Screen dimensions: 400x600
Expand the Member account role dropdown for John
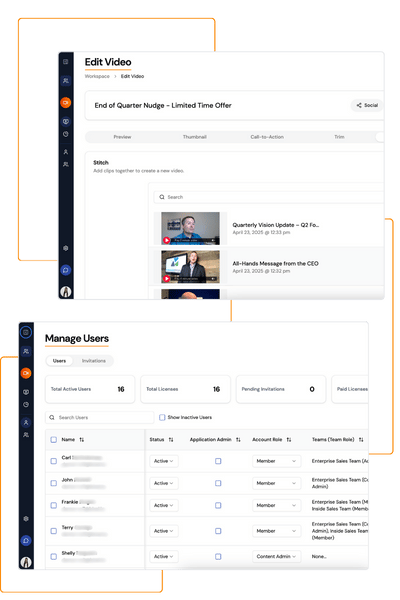(x=276, y=483)
